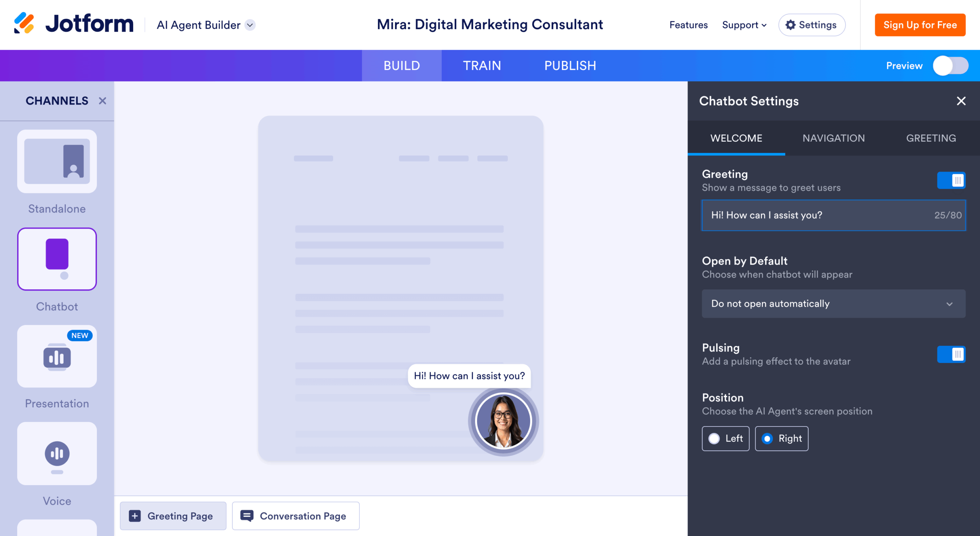This screenshot has width=980, height=536.
Task: Click the Standalone label
Action: 57,209
